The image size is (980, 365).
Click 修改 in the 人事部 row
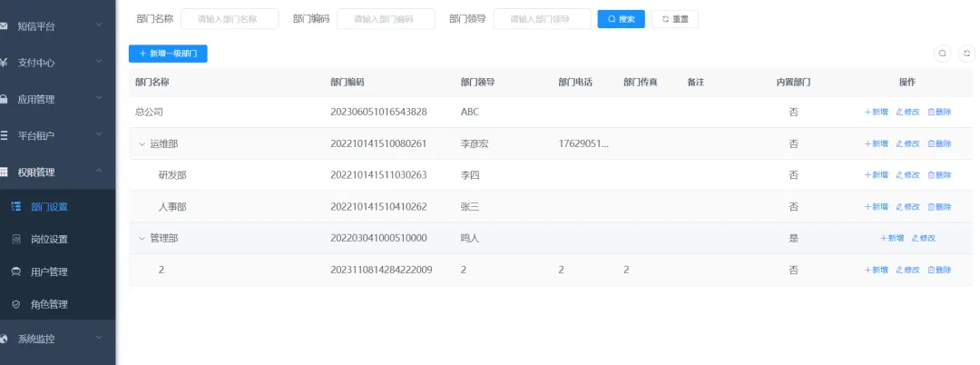coord(908,207)
